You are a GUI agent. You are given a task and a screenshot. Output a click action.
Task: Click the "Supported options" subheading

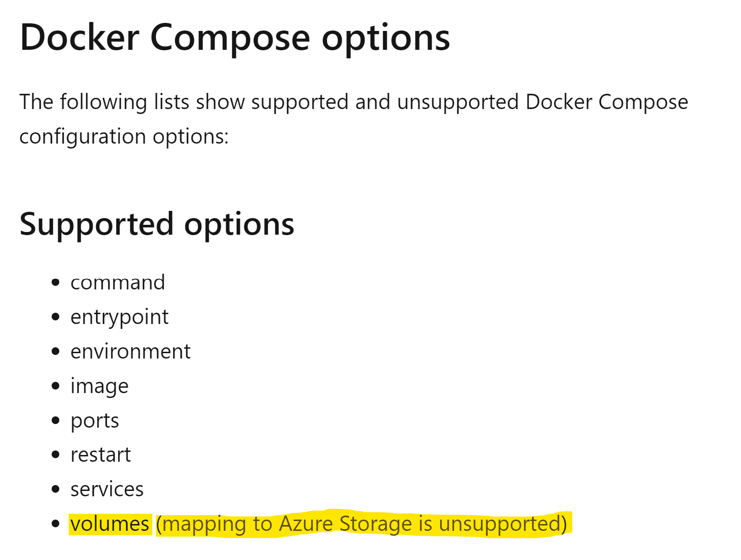click(x=157, y=224)
